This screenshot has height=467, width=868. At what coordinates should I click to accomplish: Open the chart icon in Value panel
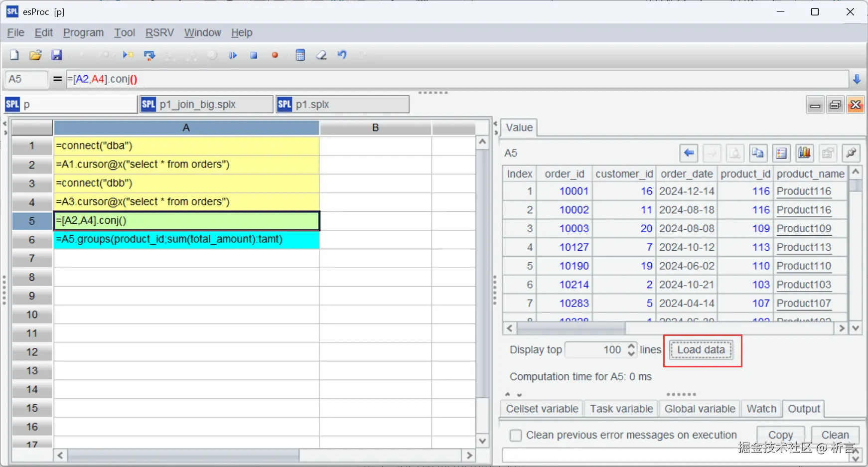tap(804, 153)
